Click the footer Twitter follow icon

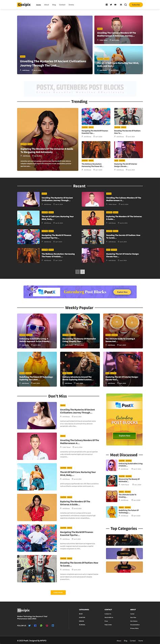(29, 625)
